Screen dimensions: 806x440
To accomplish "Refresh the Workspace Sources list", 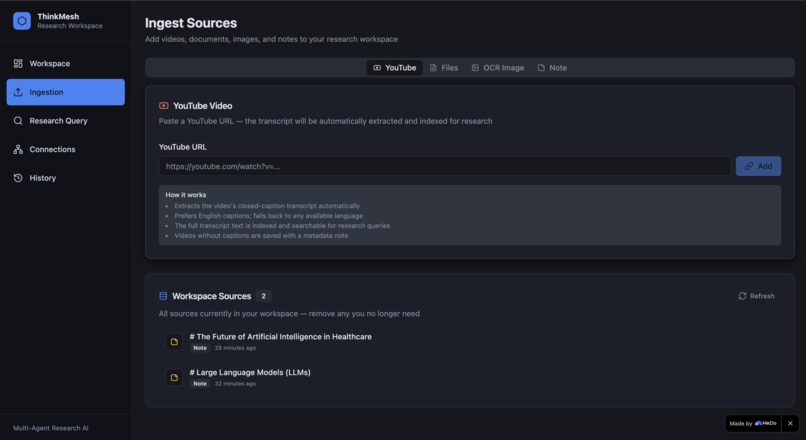I will click(756, 296).
